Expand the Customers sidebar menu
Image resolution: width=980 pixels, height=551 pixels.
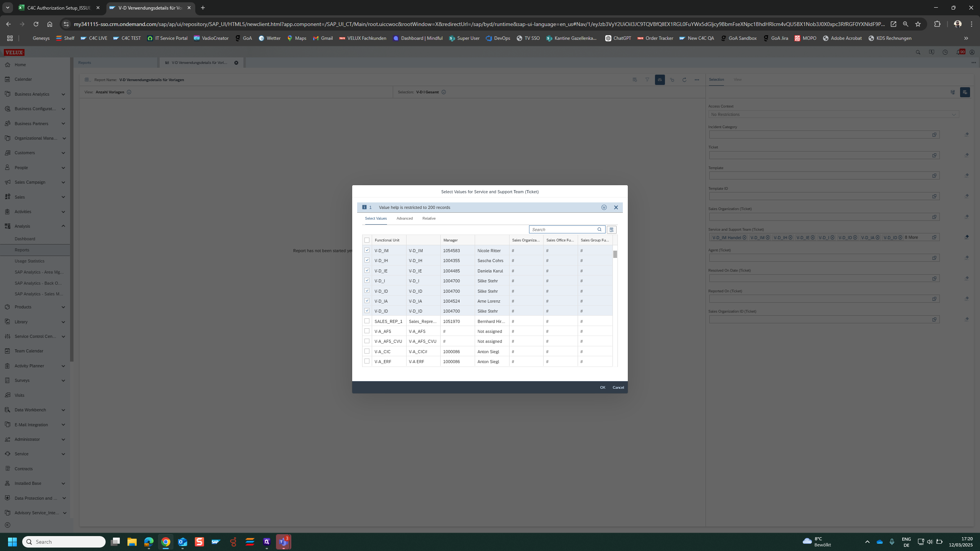click(x=63, y=153)
